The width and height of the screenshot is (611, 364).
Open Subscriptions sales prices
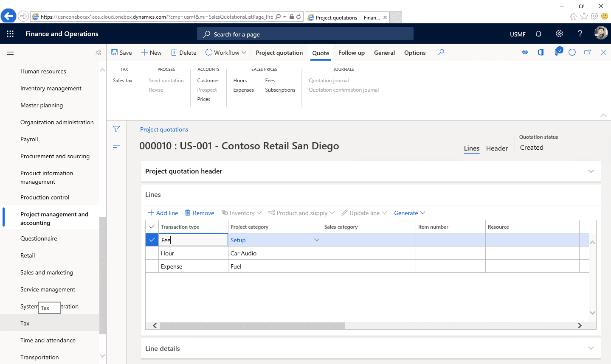pos(280,90)
